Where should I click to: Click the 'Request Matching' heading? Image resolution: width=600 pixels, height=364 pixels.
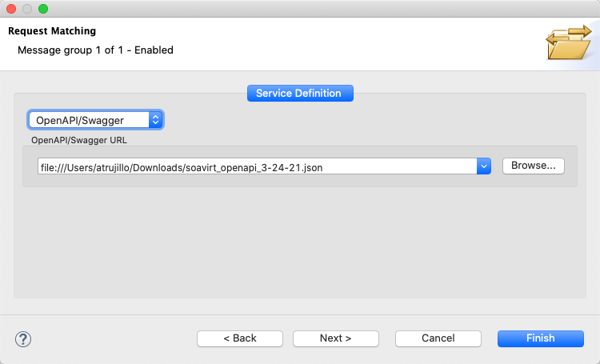click(x=52, y=31)
